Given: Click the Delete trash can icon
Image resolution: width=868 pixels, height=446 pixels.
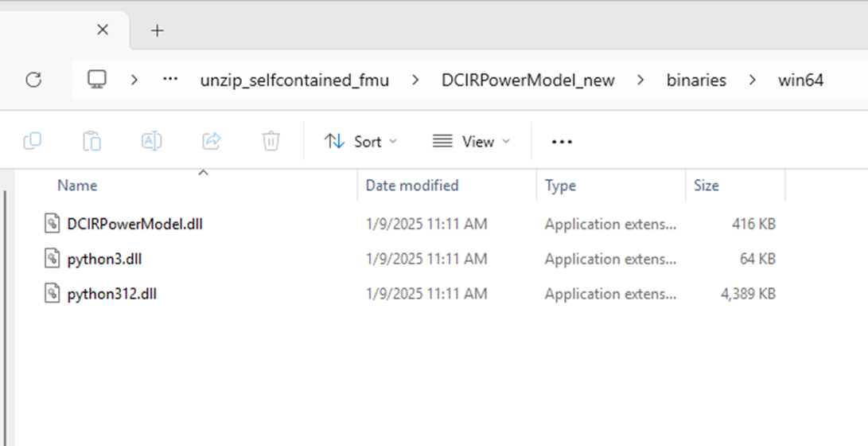Looking at the screenshot, I should tap(271, 142).
